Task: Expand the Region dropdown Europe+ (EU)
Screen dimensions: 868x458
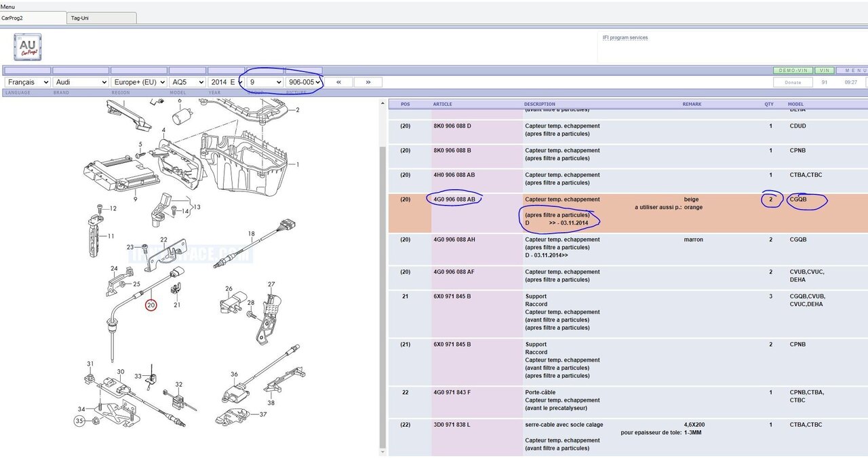Action: pos(138,82)
